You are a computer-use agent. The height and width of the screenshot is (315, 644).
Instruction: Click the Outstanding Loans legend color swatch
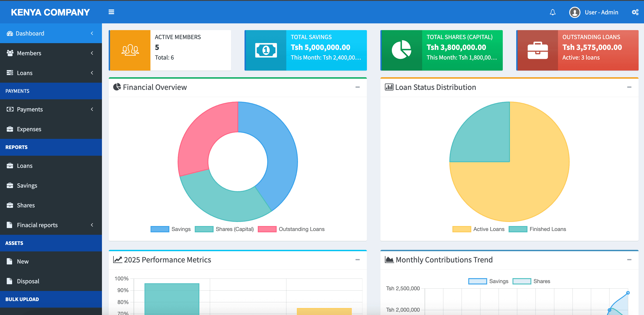pyautogui.click(x=267, y=229)
